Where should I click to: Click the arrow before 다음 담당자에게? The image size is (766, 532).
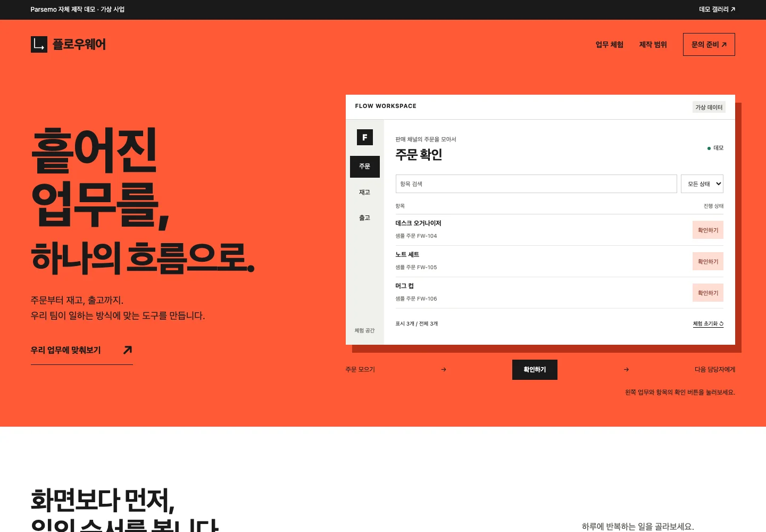pyautogui.click(x=626, y=369)
